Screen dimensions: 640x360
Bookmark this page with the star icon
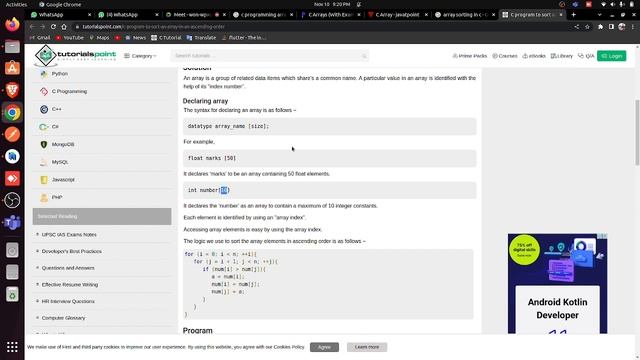(587, 27)
